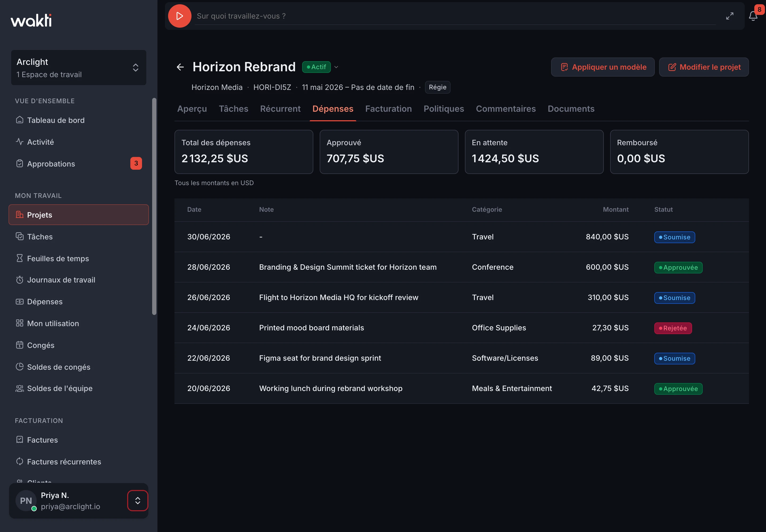Click the Factures receipt icon
The image size is (766, 532).
click(20, 440)
